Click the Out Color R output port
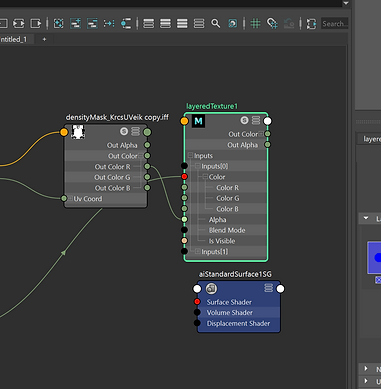The width and height of the screenshot is (381, 389). click(147, 166)
